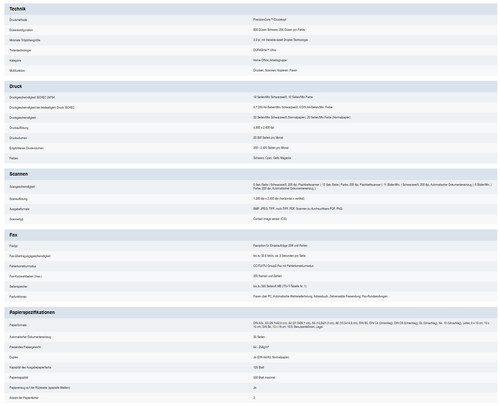Click the Technik section header
Image resolution: width=500 pixels, height=406 pixels.
pos(17,9)
